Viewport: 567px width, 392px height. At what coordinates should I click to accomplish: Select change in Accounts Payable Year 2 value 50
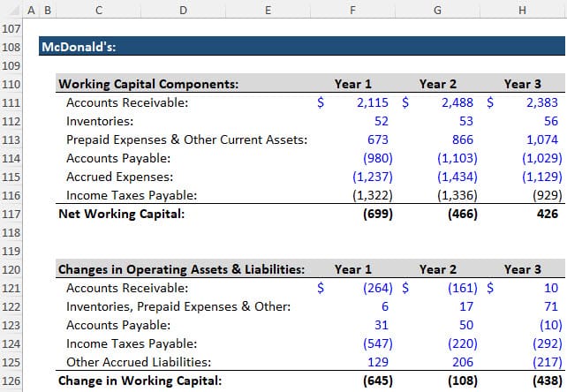click(x=466, y=325)
